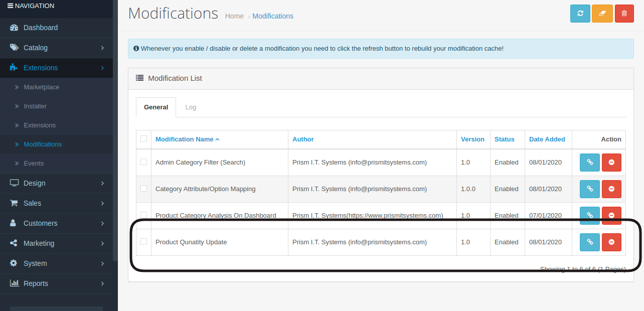644x311 pixels.
Task: Click the Dashboard gauge icon
Action: (14, 28)
